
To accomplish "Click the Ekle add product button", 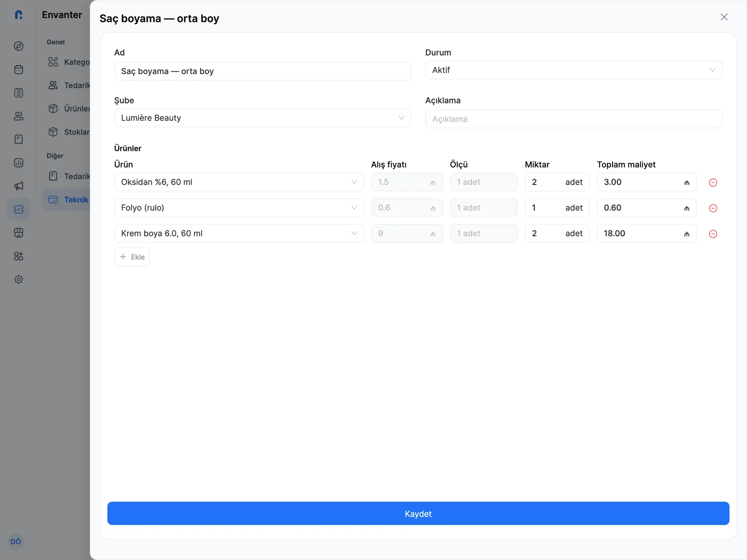I will click(x=132, y=257).
